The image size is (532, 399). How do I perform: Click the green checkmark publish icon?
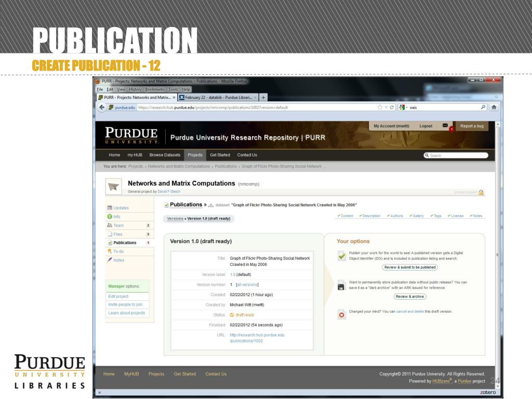[x=342, y=256]
